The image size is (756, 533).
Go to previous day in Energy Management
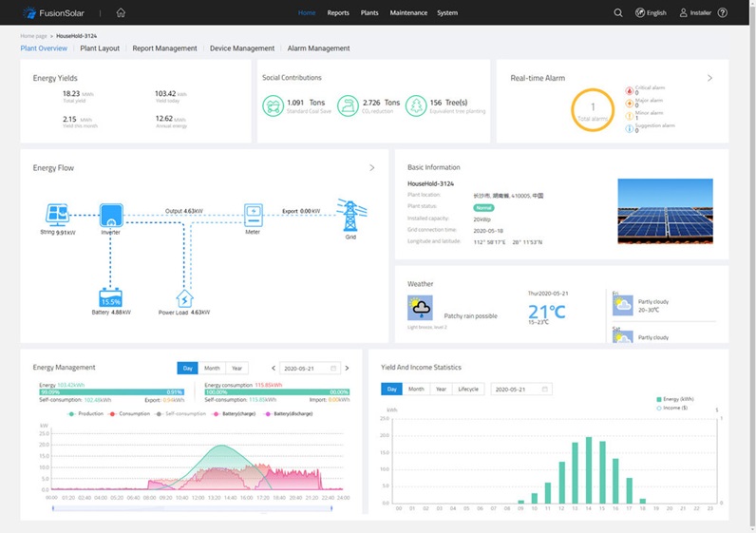[274, 368]
